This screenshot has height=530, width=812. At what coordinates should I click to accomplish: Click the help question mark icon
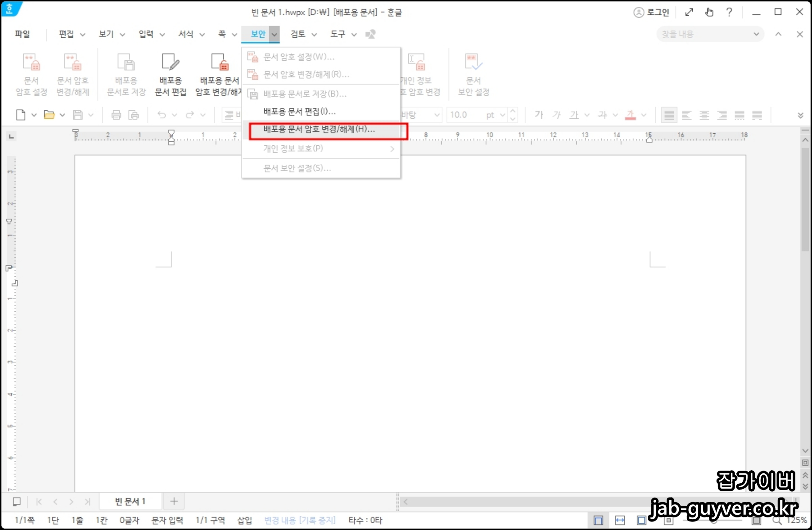729,12
